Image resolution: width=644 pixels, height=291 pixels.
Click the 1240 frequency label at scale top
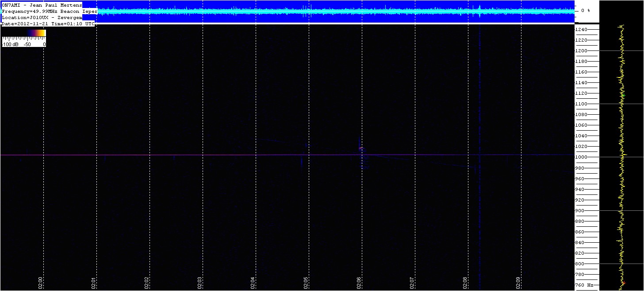581,30
